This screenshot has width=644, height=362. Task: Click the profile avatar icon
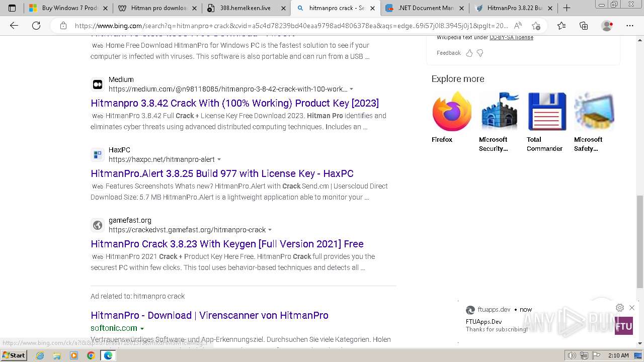(607, 26)
